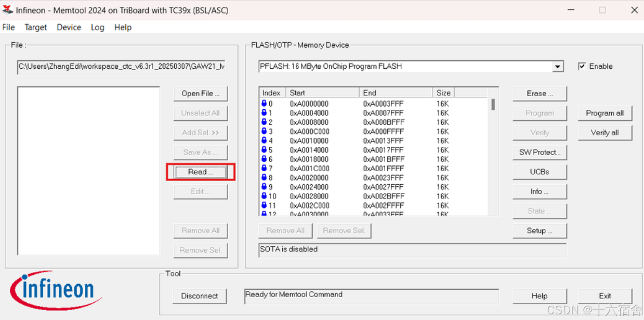
Task: Click the lock icon of sector 10
Action: (264, 196)
